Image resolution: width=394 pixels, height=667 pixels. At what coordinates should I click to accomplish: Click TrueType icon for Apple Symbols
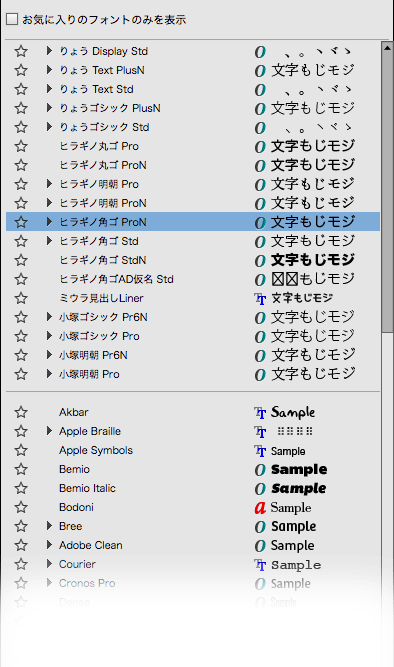tap(260, 451)
